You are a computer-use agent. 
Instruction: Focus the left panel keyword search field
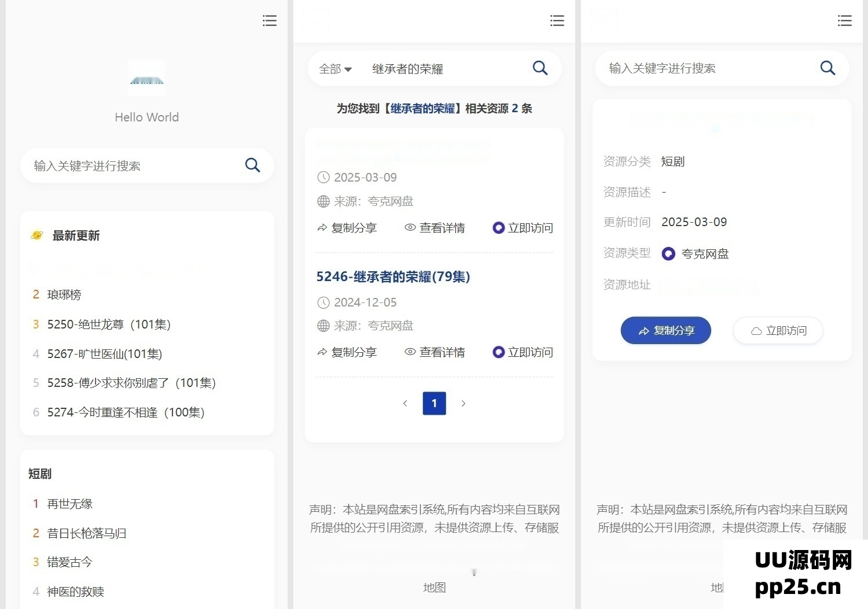(x=133, y=166)
